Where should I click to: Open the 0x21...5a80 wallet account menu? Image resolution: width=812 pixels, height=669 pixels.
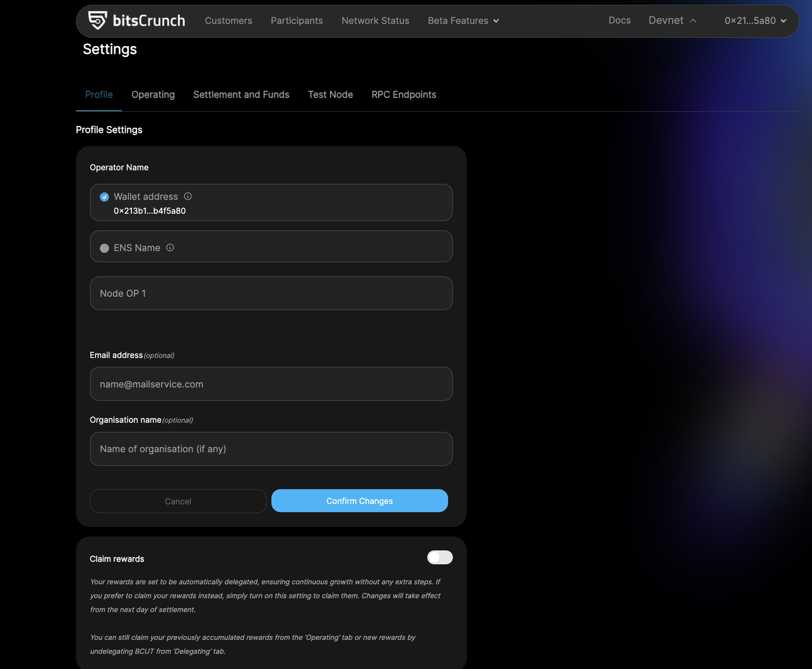tap(756, 20)
